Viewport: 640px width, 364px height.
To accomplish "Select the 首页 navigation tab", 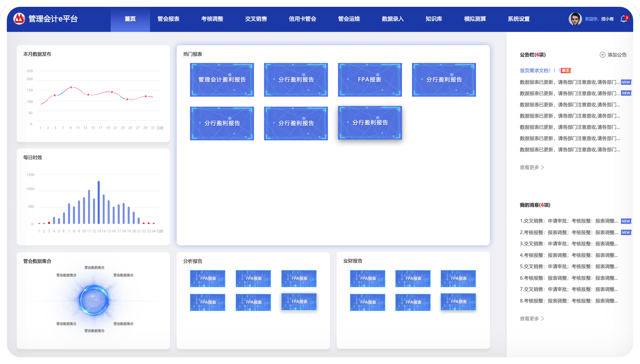I will point(130,19).
